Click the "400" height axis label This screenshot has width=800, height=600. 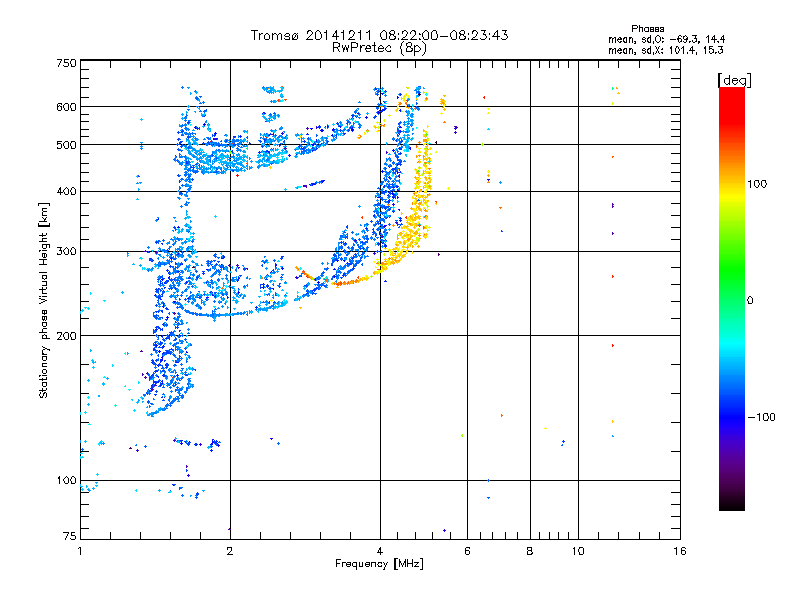[66, 192]
